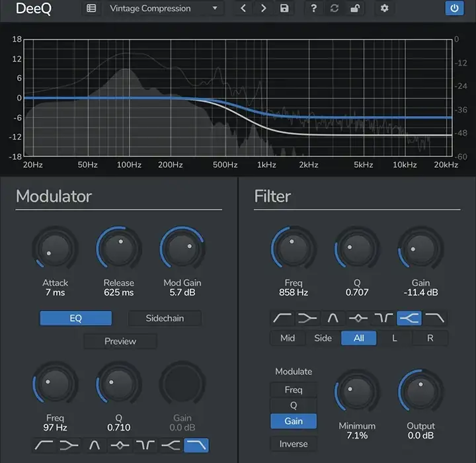Click the Output knob
Screen dimensions: 476x463
click(x=420, y=392)
